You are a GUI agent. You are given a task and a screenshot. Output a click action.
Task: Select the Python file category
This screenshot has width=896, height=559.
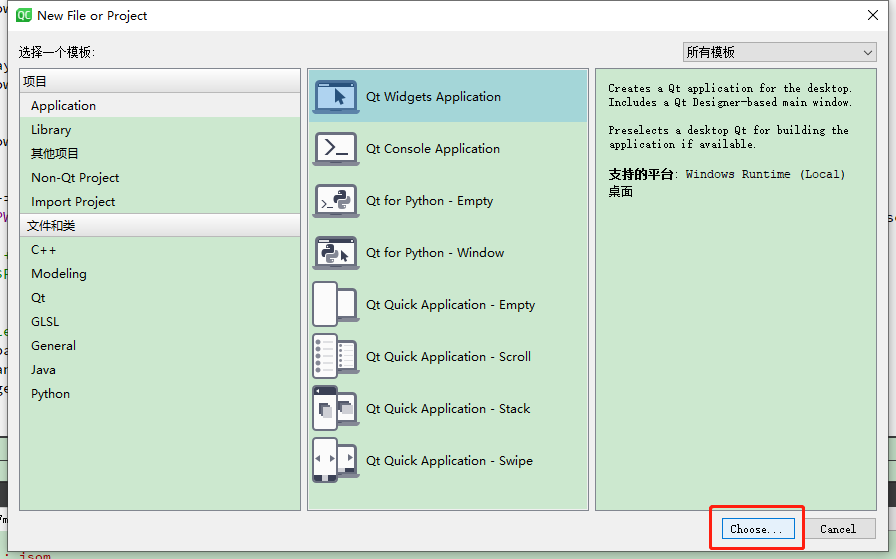click(x=160, y=394)
